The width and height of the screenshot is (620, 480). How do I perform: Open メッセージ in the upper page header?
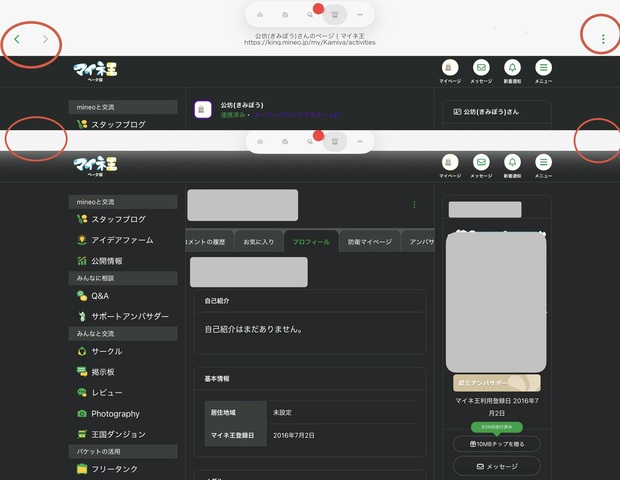click(x=481, y=72)
